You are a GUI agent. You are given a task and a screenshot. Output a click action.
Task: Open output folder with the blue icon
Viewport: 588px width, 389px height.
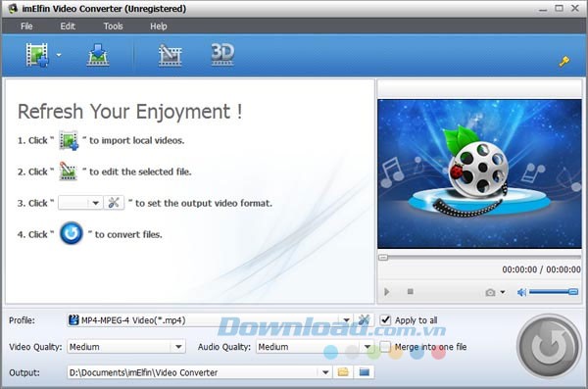(x=365, y=372)
